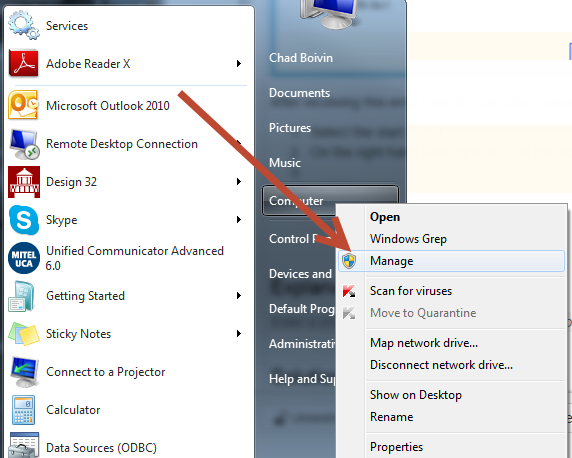This screenshot has height=458, width=572.
Task: Choose Show on Desktop
Action: (452, 395)
